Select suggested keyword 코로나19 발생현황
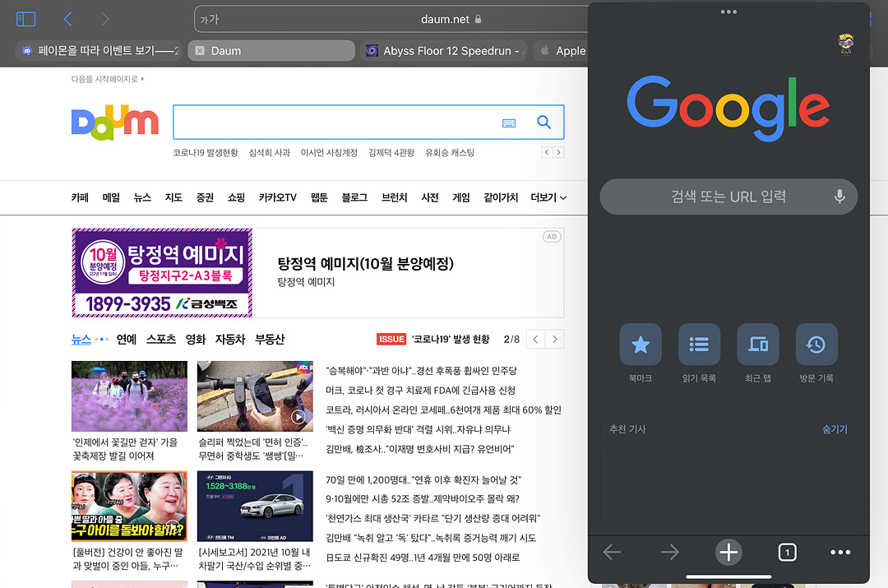 (205, 152)
